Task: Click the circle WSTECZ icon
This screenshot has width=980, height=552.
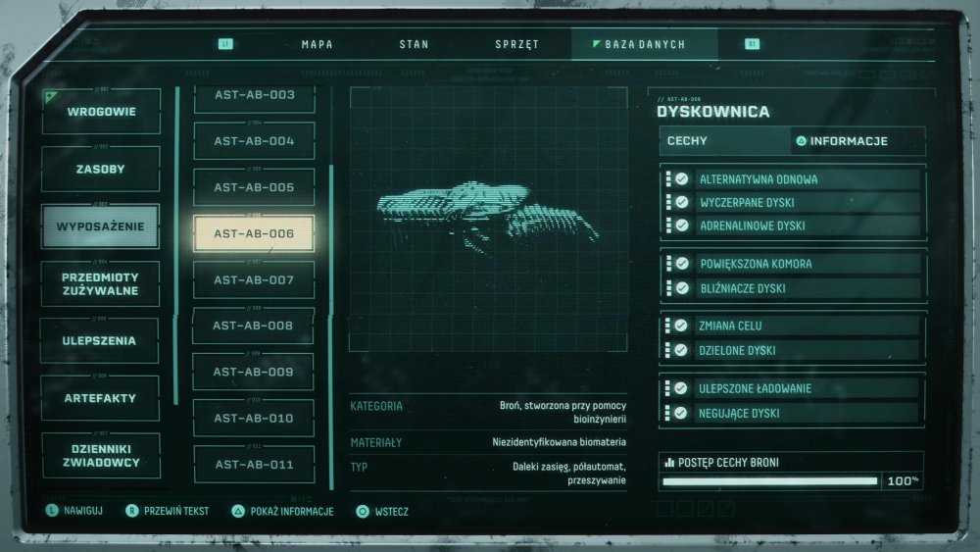Action: point(363,512)
